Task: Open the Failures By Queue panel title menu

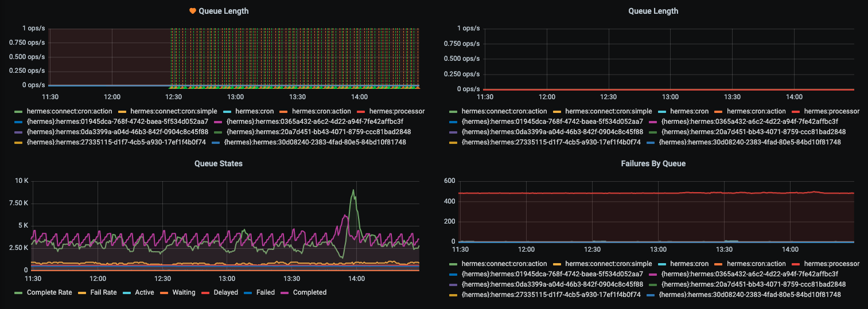Action: [x=653, y=163]
